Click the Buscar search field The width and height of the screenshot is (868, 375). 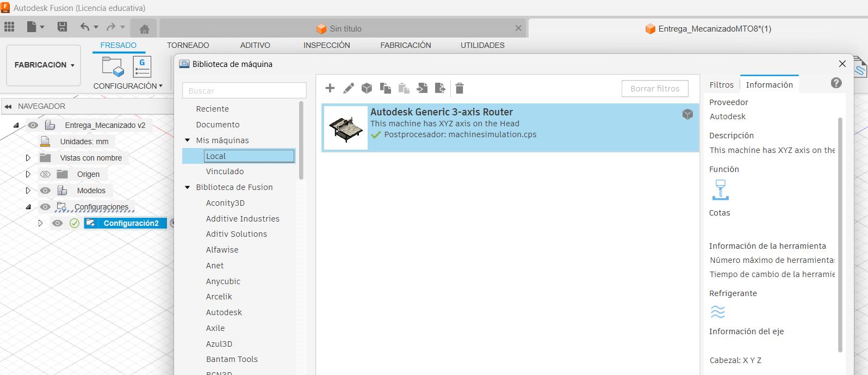tap(244, 90)
